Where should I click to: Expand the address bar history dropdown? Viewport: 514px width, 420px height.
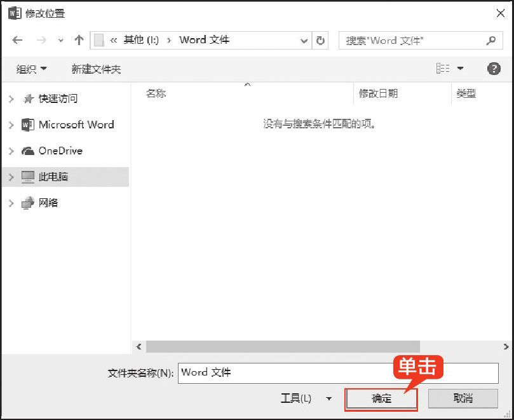click(x=304, y=41)
